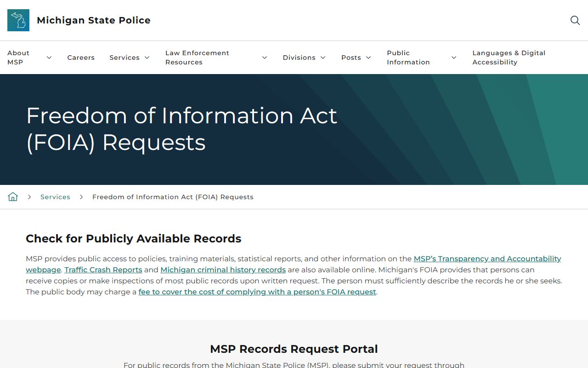Open the Divisions nav item
Image resolution: width=588 pixels, height=368 pixels.
(299, 57)
